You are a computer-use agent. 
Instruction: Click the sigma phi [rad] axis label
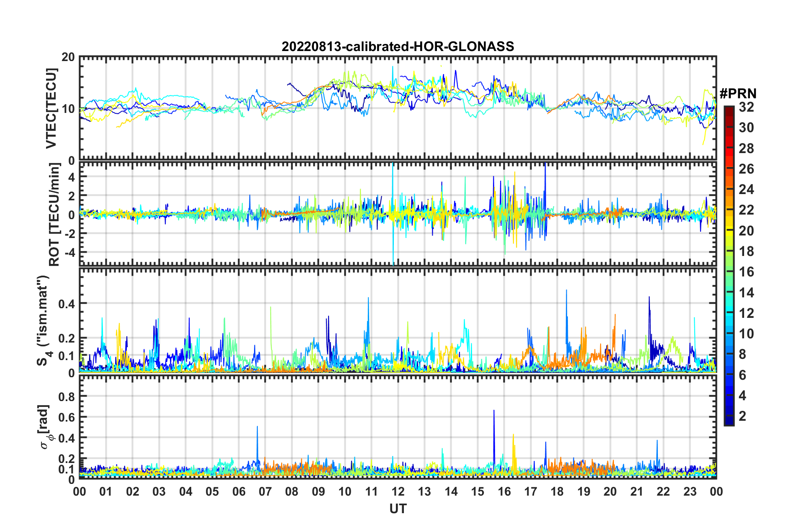click(x=45, y=427)
